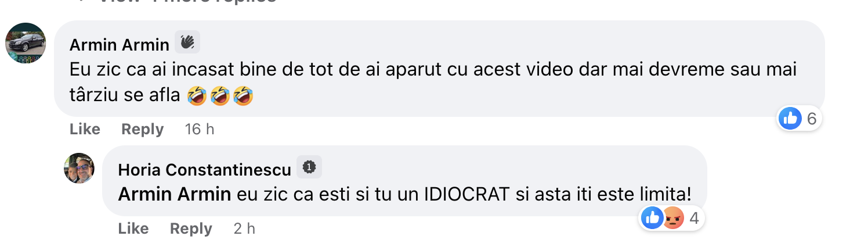Click the blue thumbs-up reaction on Armin's comment

[x=790, y=119]
